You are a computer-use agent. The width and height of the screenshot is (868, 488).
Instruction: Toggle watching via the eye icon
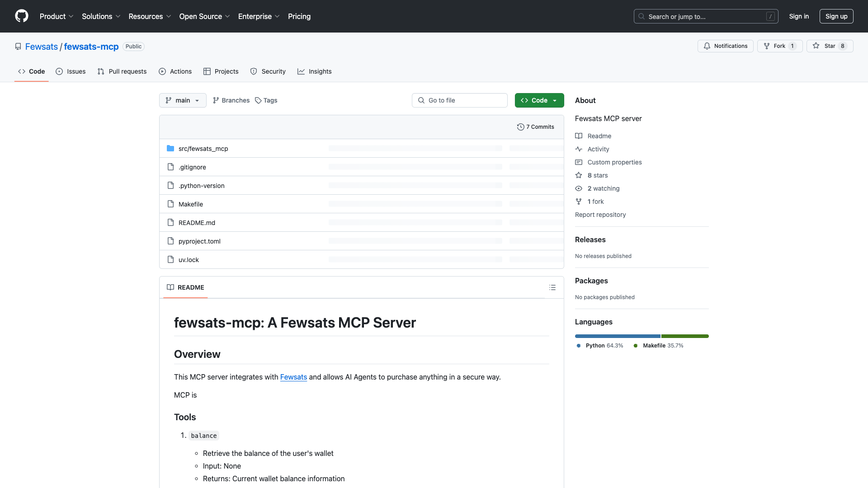(x=579, y=188)
